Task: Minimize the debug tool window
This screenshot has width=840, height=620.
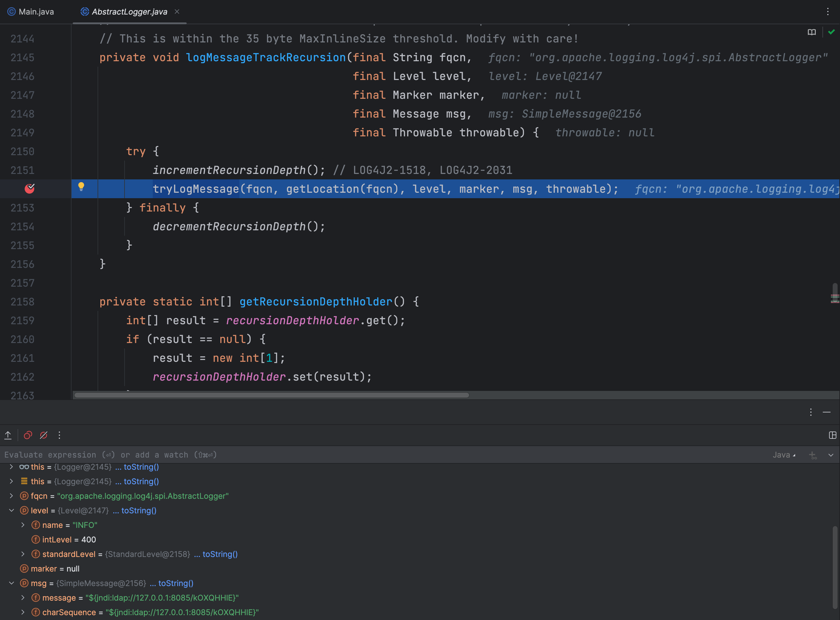Action: coord(826,412)
